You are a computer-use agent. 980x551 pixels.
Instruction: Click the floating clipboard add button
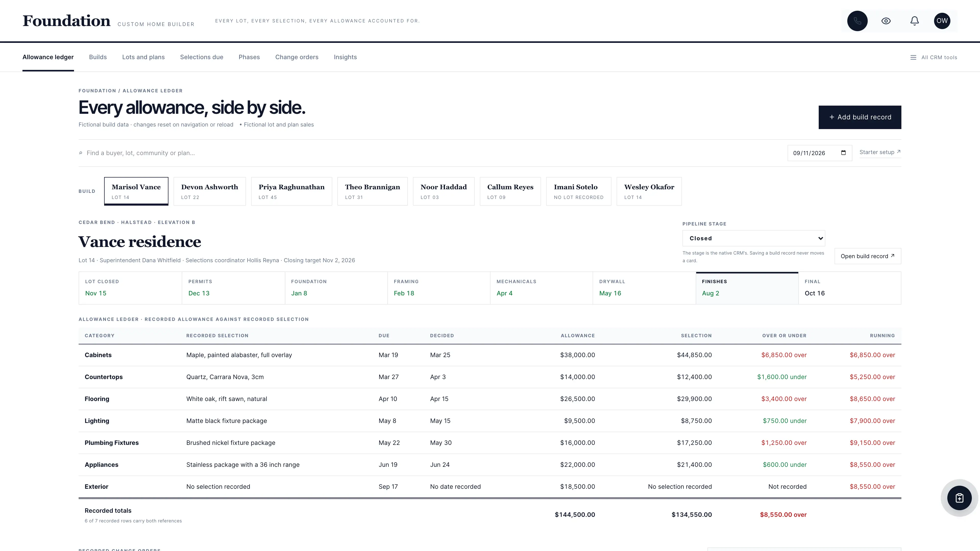click(959, 498)
